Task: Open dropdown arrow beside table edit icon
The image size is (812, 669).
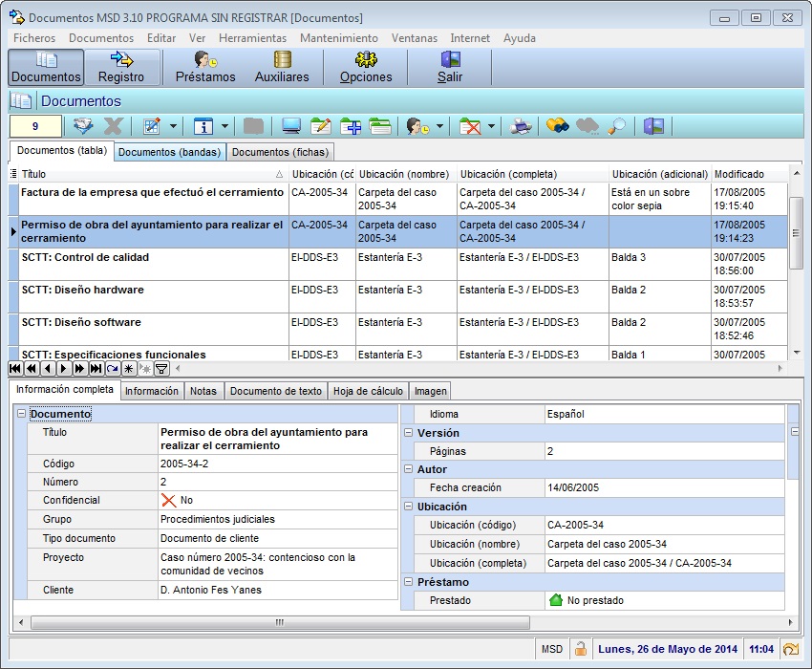Action: click(173, 126)
